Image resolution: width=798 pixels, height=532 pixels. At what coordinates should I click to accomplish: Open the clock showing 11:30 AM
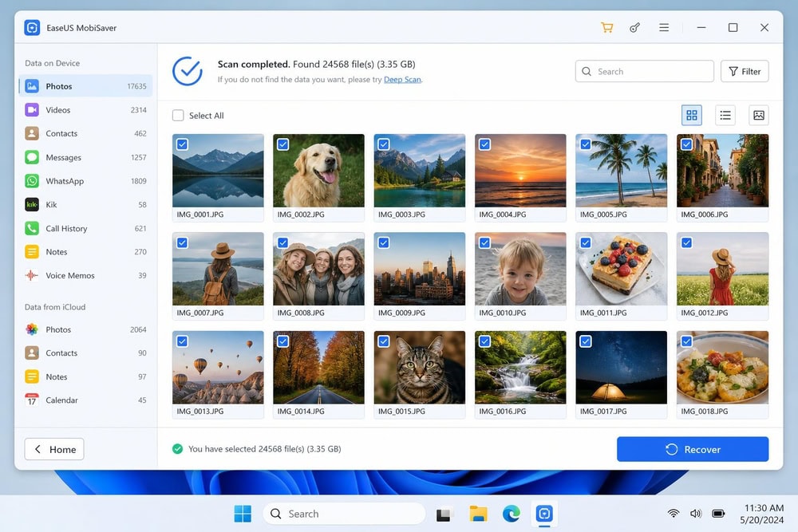pyautogui.click(x=764, y=514)
